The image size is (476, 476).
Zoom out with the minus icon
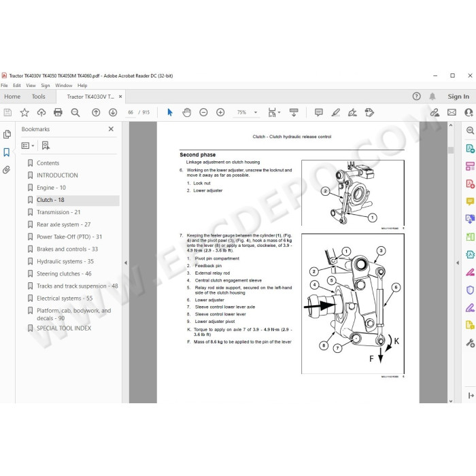tap(203, 113)
